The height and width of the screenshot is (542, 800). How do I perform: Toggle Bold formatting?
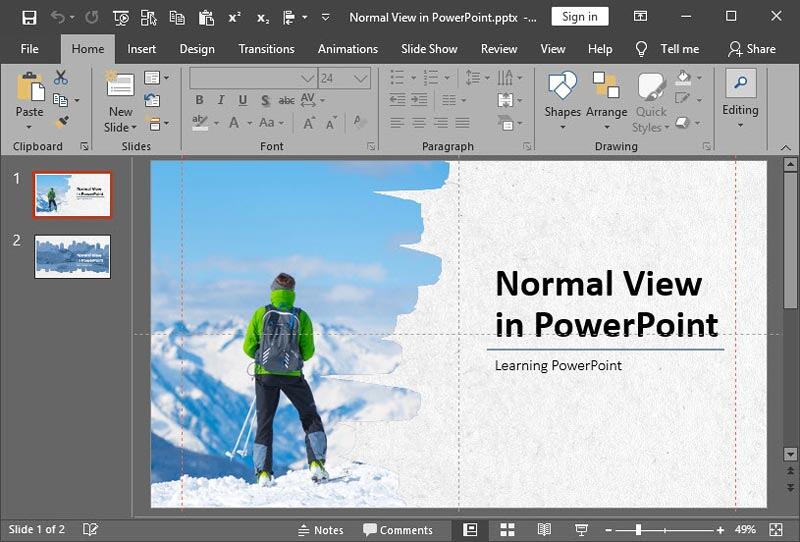199,100
